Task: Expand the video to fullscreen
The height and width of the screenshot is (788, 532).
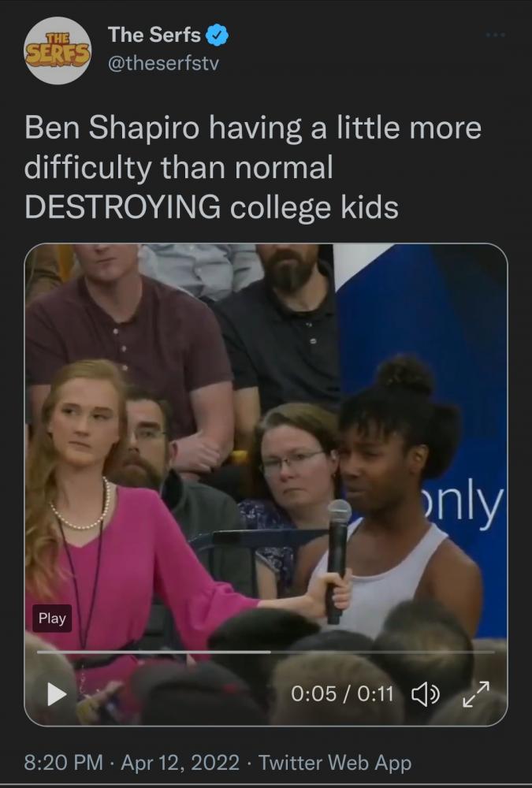Action: tap(476, 694)
